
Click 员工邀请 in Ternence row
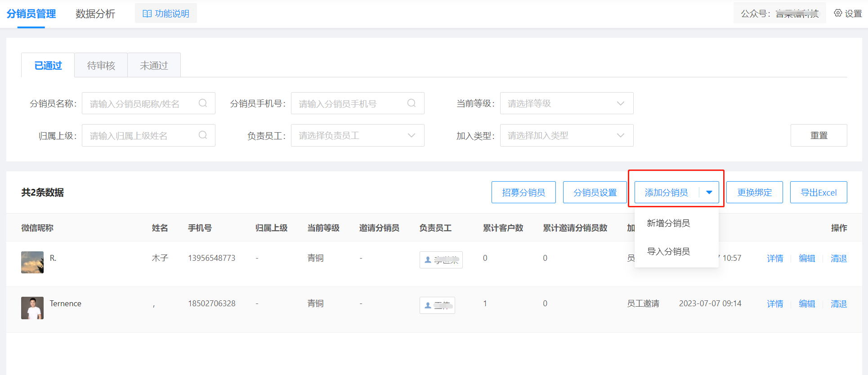coord(643,304)
